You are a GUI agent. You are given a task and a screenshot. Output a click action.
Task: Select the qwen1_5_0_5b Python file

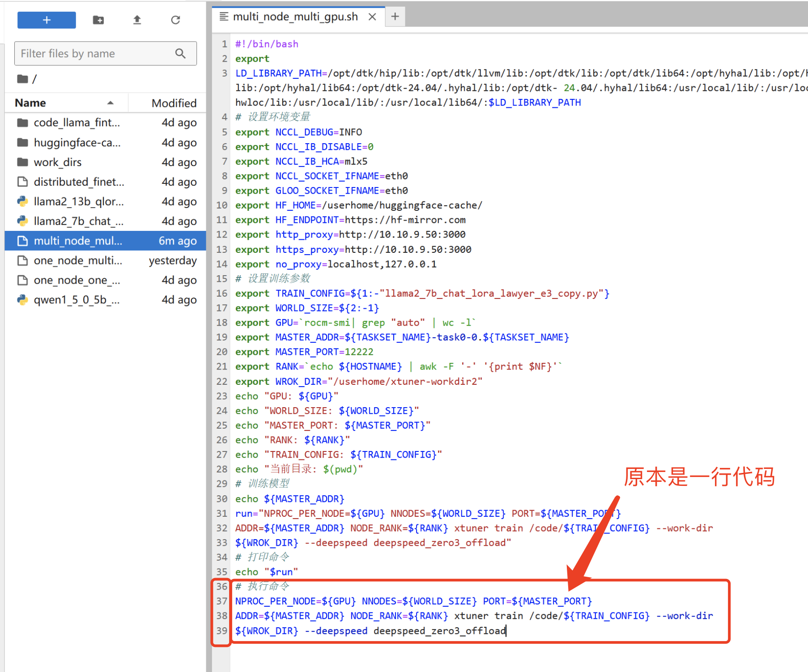point(77,300)
